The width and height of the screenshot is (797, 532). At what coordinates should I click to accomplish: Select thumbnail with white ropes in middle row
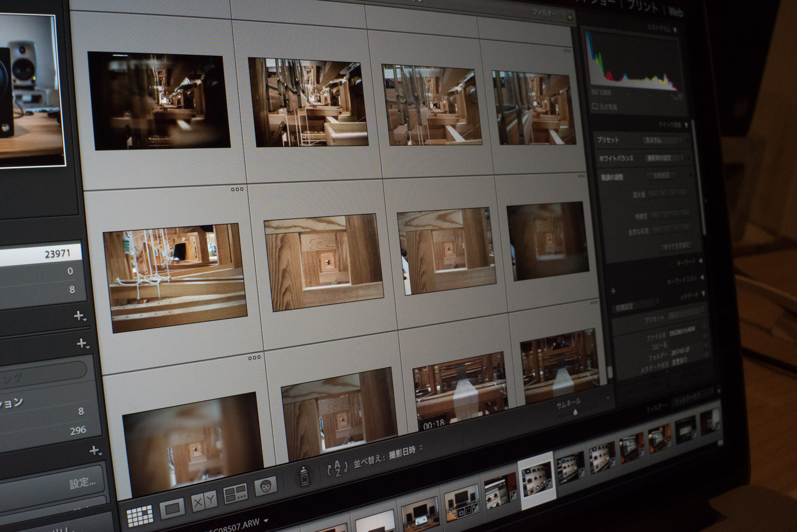175,278
